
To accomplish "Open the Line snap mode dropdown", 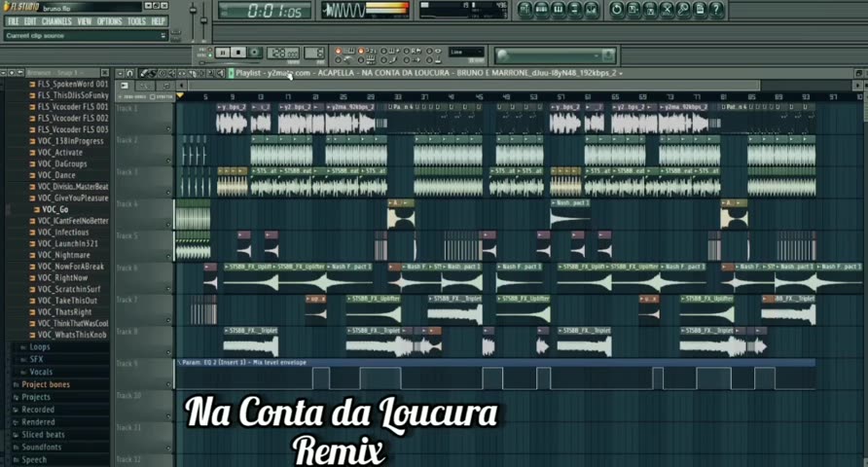I will [x=466, y=53].
